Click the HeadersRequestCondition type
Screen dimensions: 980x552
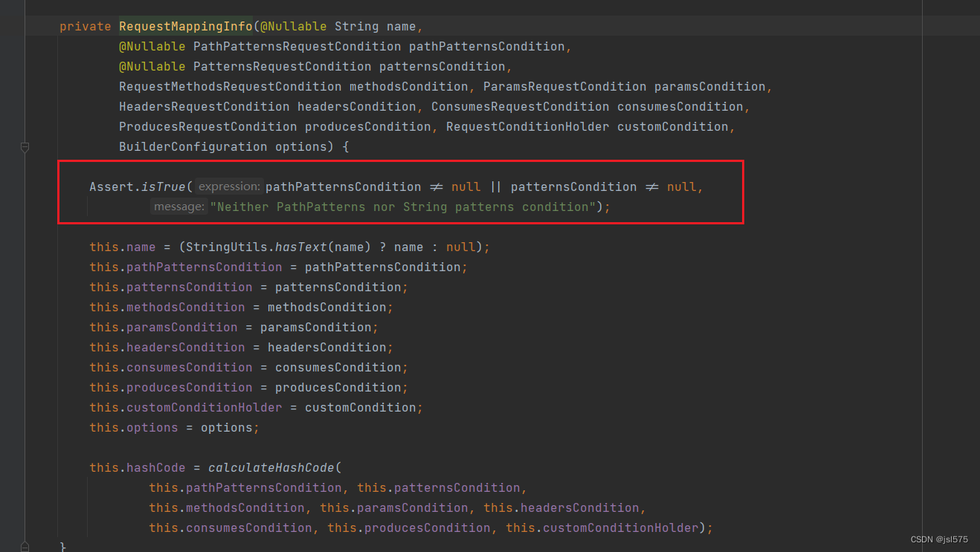point(204,107)
